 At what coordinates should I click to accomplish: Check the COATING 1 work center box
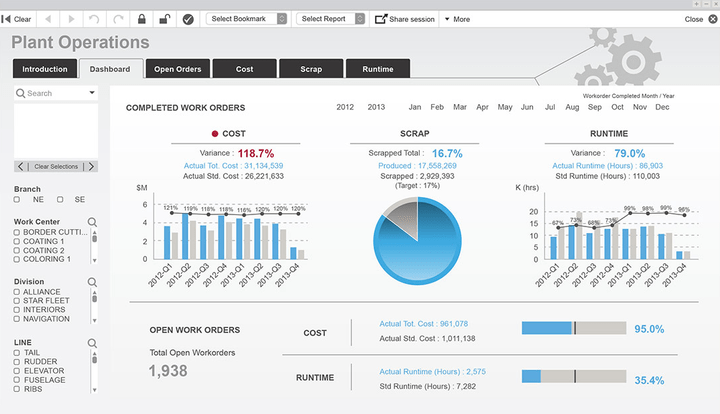[17, 241]
